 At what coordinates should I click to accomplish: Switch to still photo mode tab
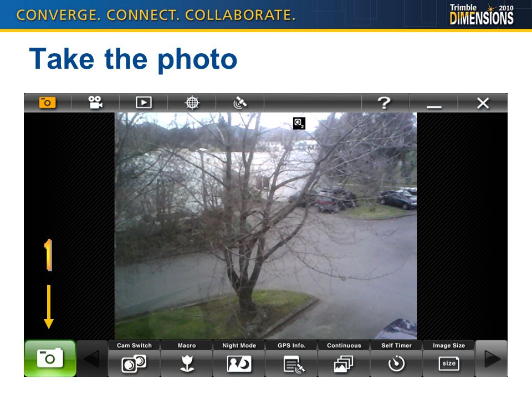48,103
